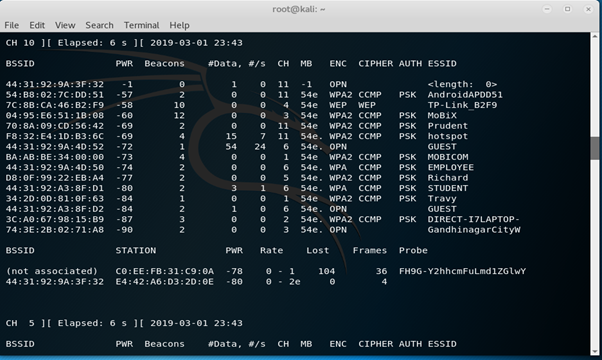This screenshot has width=602, height=360.
Task: Click the top CIPHER column header
Action: click(x=375, y=64)
